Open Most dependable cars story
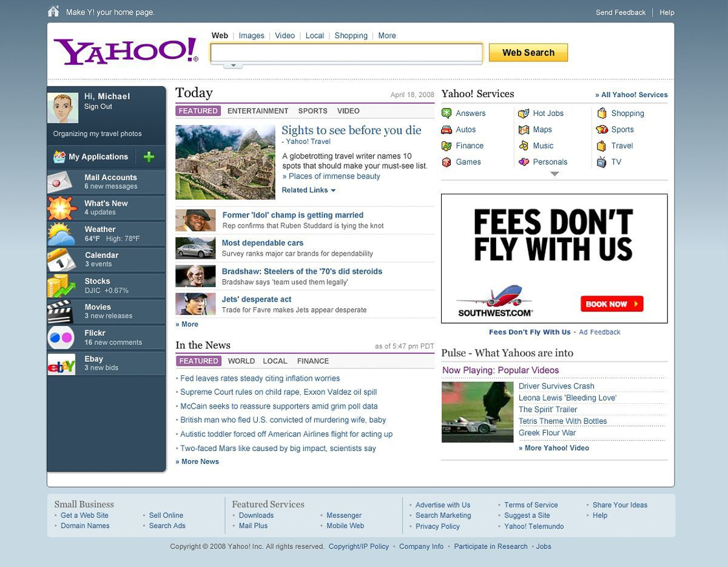 (263, 243)
